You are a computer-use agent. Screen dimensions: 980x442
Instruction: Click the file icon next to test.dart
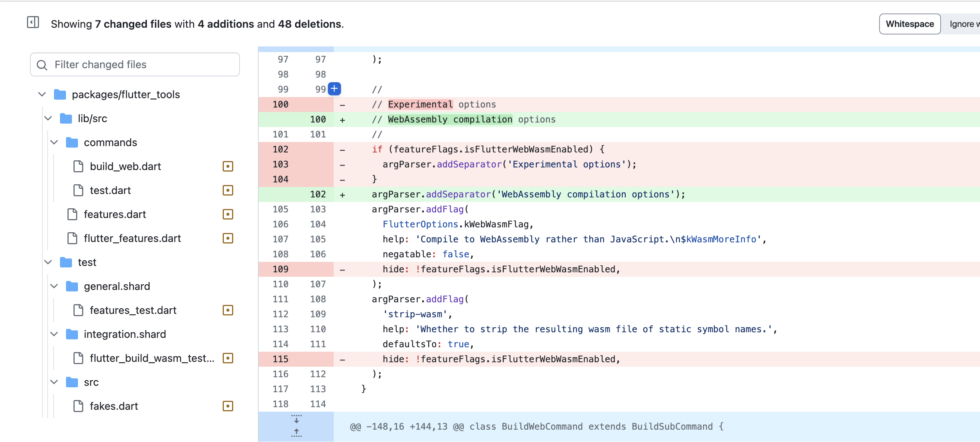(x=78, y=190)
